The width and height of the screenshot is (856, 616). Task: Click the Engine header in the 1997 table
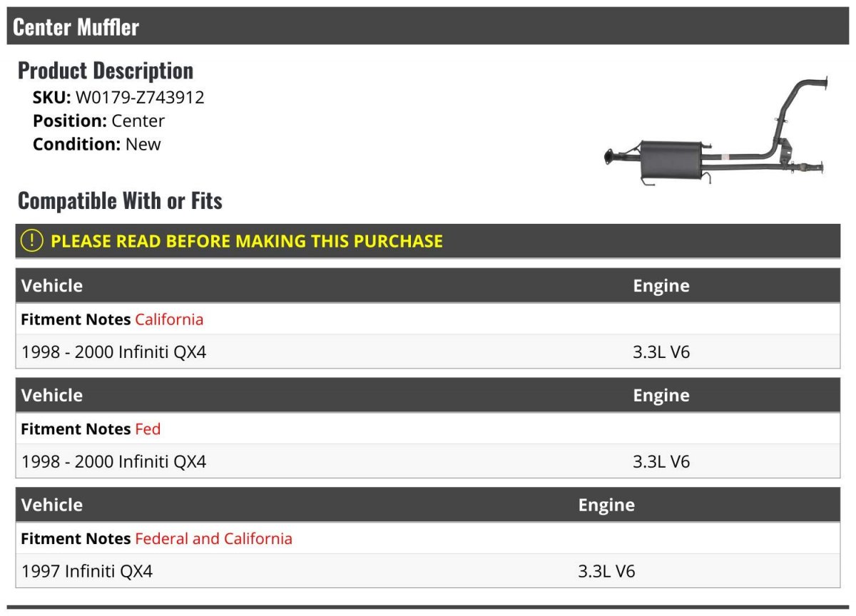606,505
